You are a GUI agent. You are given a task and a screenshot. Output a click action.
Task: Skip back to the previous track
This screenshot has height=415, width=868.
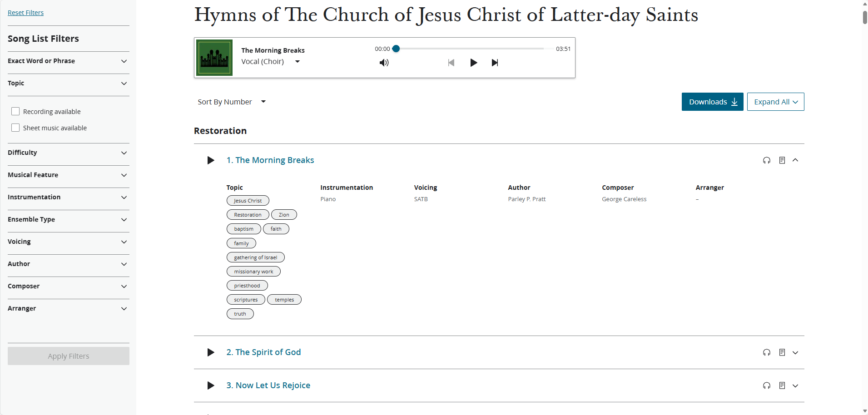click(x=451, y=62)
